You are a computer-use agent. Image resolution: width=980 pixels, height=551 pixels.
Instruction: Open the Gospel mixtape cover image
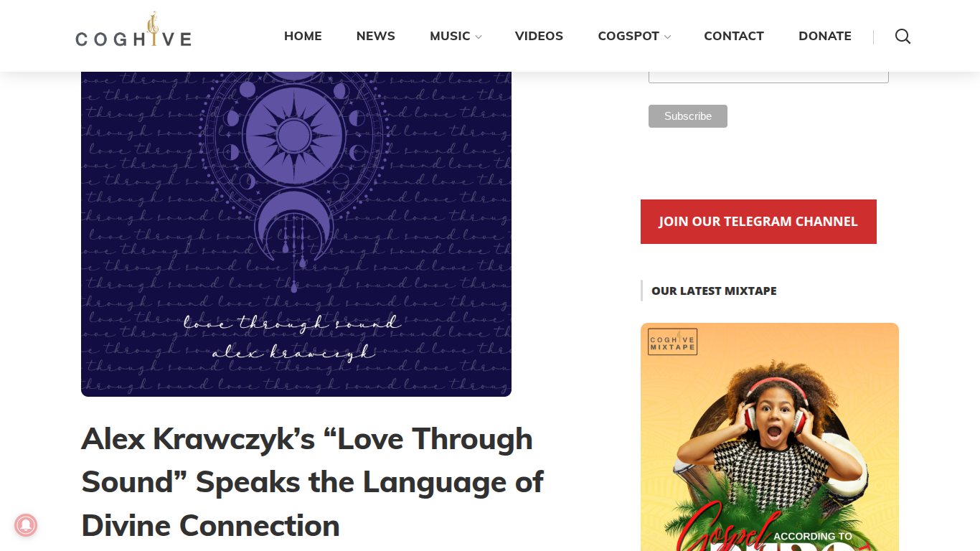(770, 437)
